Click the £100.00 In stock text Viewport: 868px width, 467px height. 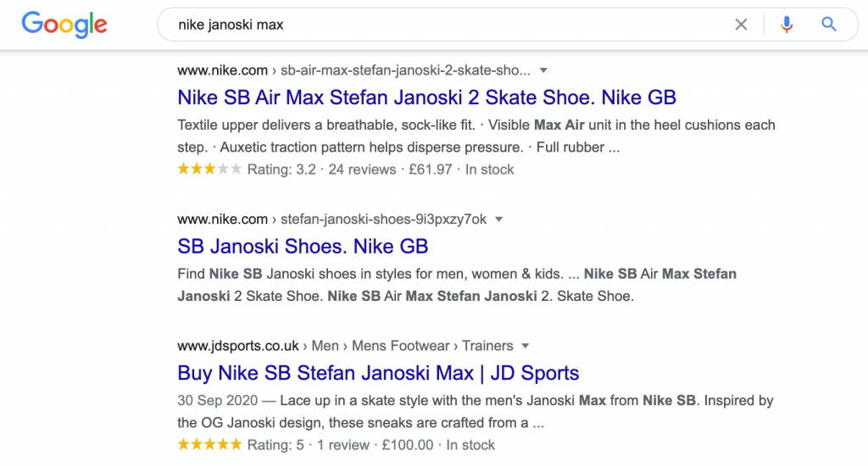(438, 445)
